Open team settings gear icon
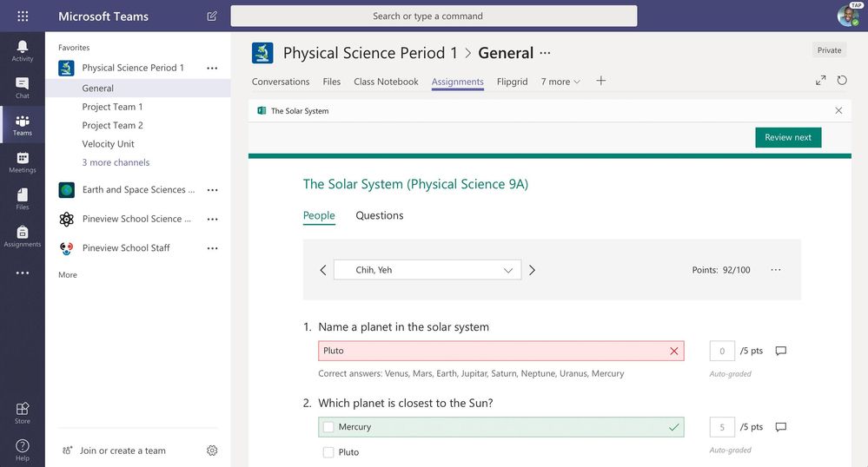Image resolution: width=868 pixels, height=467 pixels. (212, 451)
